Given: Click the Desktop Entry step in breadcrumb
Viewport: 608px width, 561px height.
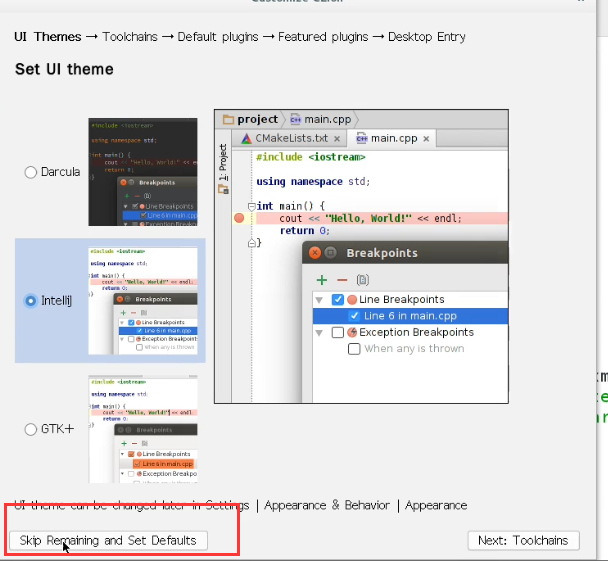Looking at the screenshot, I should pyautogui.click(x=427, y=37).
